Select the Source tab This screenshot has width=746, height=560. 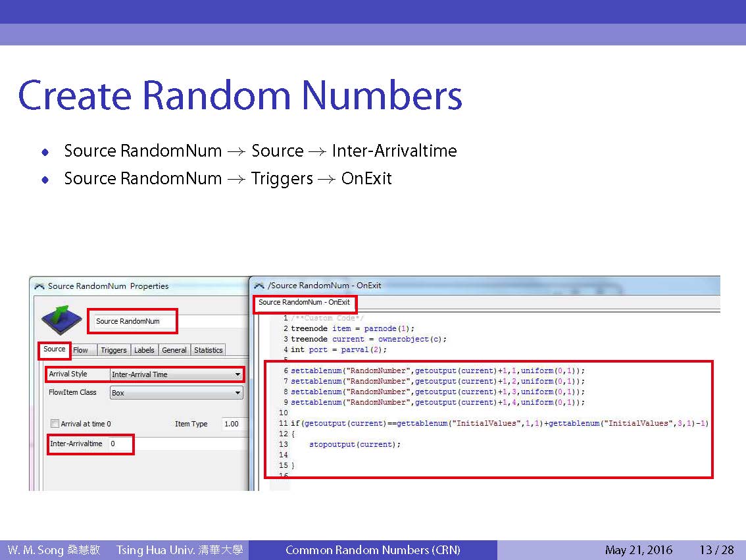(55, 349)
